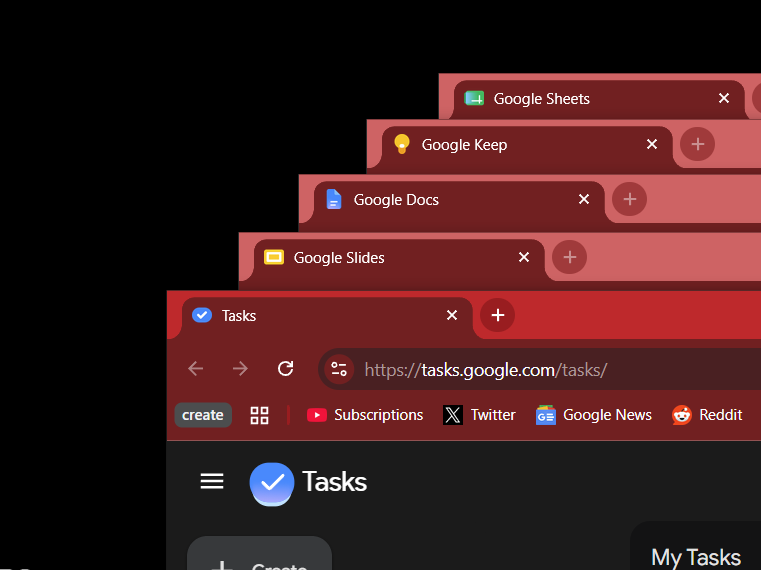761x570 pixels.
Task: Click the Google Slides favicon
Action: point(274,257)
